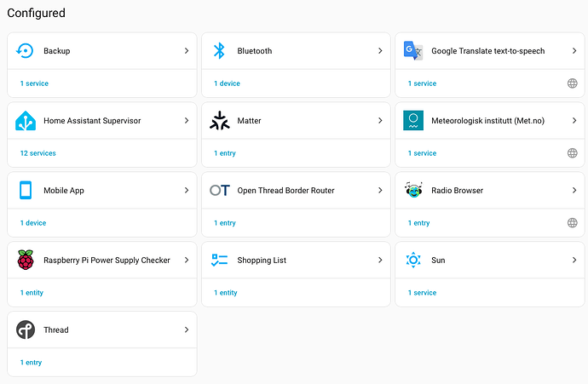
Task: Click the 'Mobile App' title text
Action: [x=64, y=191]
